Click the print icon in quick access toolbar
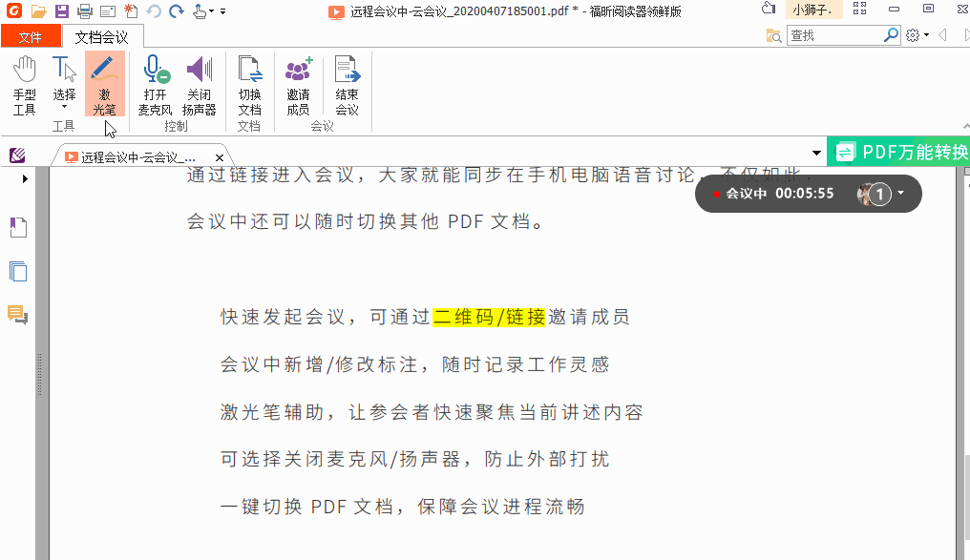This screenshot has width=970, height=560. [84, 9]
